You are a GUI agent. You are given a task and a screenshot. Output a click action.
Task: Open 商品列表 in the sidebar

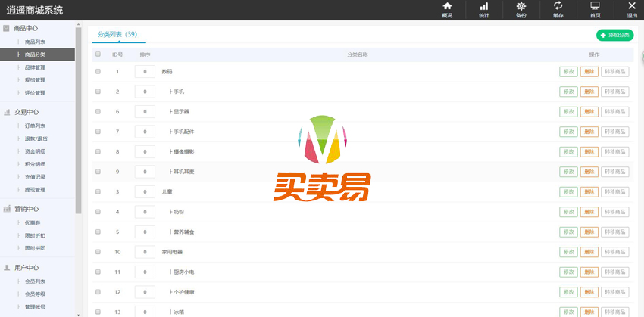point(35,42)
